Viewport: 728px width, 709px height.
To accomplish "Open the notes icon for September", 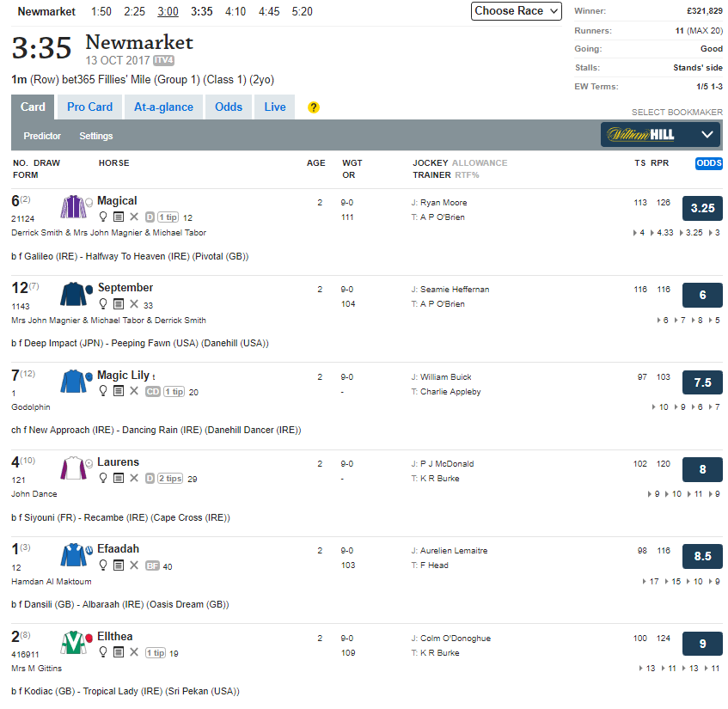I will [119, 304].
